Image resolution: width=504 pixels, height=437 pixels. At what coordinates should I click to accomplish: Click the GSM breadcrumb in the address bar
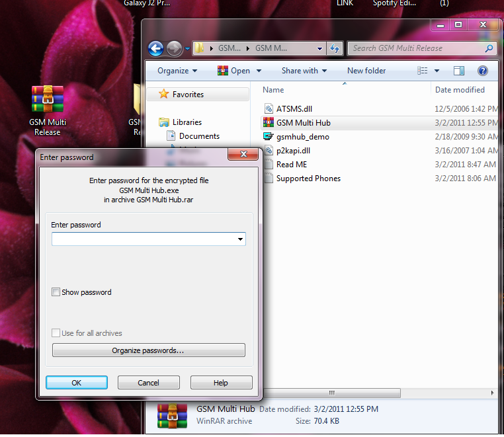[229, 48]
